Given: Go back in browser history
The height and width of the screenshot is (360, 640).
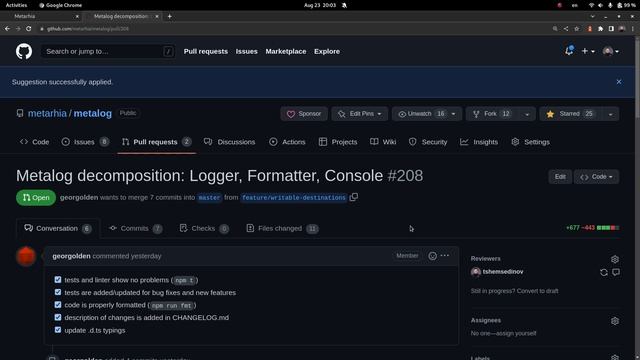Looking at the screenshot, I should (x=7, y=29).
